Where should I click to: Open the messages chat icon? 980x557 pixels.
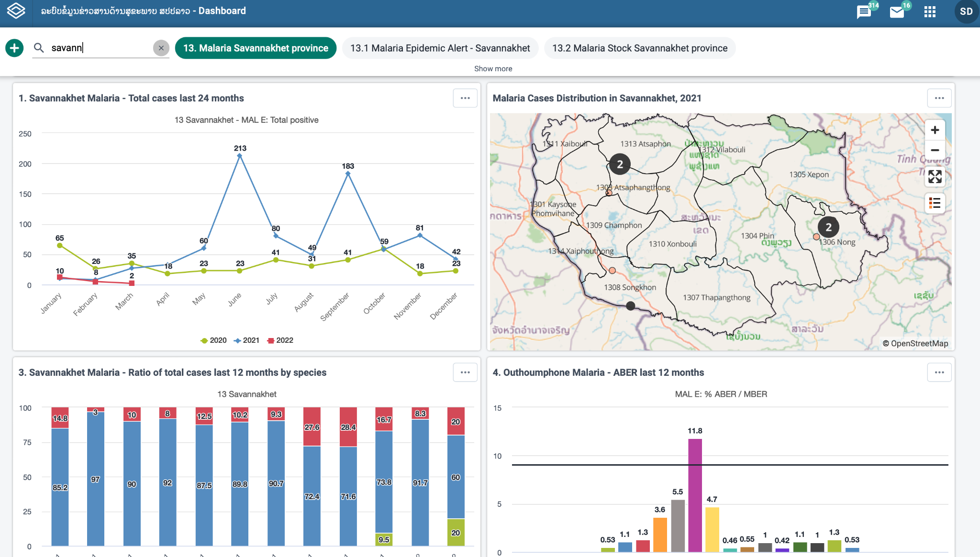point(864,12)
